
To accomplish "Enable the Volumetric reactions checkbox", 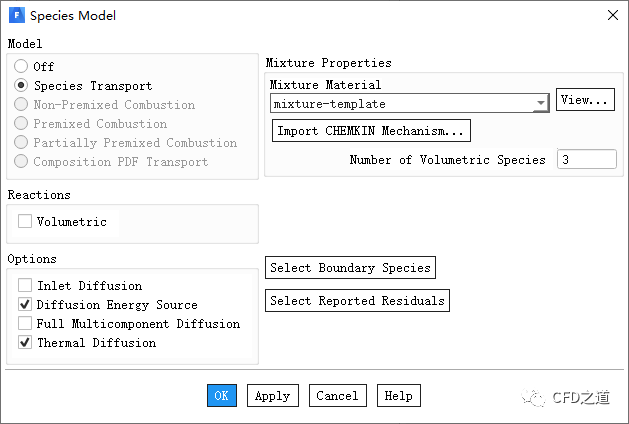I will pyautogui.click(x=25, y=222).
